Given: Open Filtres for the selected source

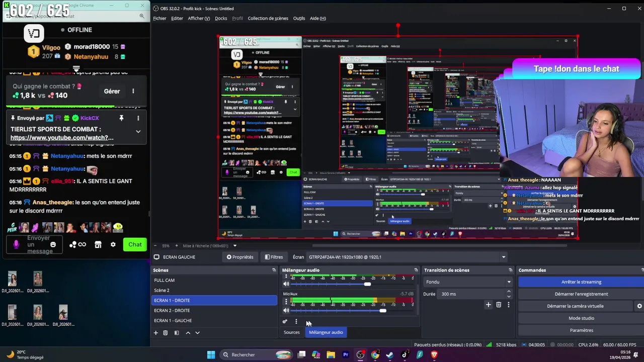Looking at the screenshot, I should coord(274,257).
